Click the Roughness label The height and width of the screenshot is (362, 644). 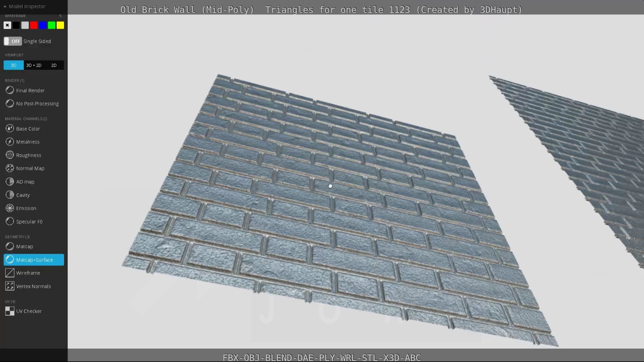point(28,155)
